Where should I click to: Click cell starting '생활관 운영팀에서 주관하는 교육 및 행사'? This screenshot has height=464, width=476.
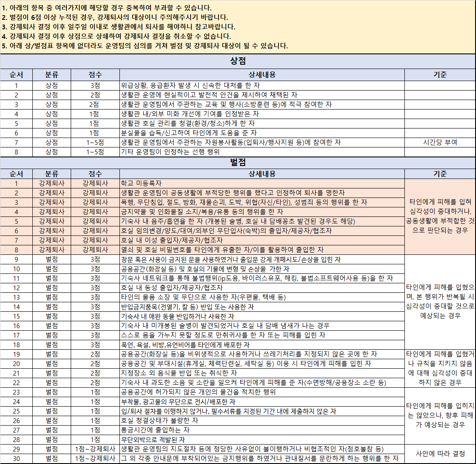click(262, 104)
